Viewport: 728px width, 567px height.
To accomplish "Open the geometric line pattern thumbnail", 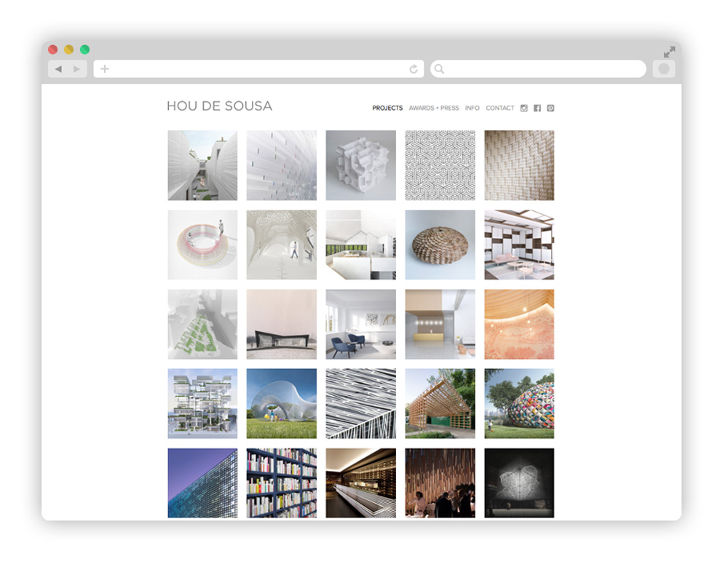I will pos(440,165).
